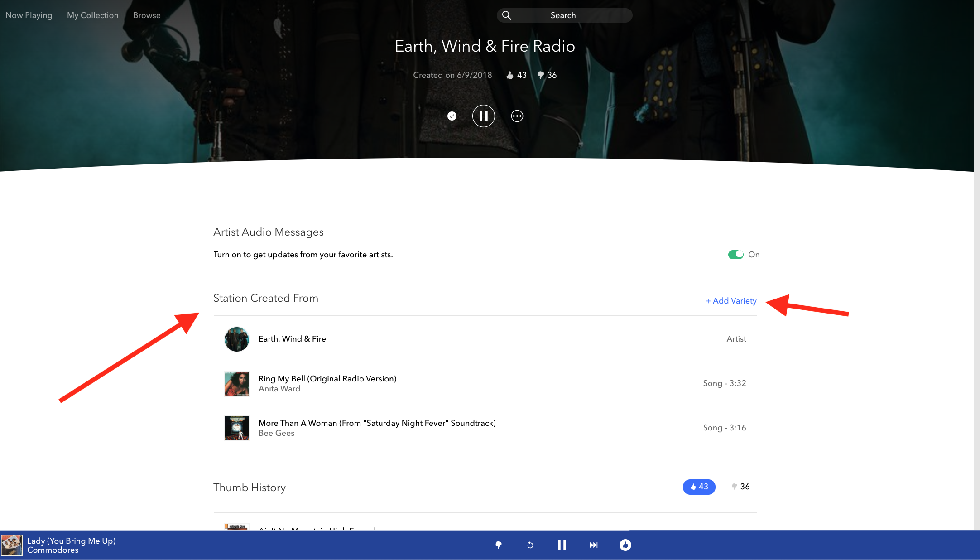This screenshot has height=560, width=980.
Task: Open the three-dots more options menu
Action: [x=517, y=116]
